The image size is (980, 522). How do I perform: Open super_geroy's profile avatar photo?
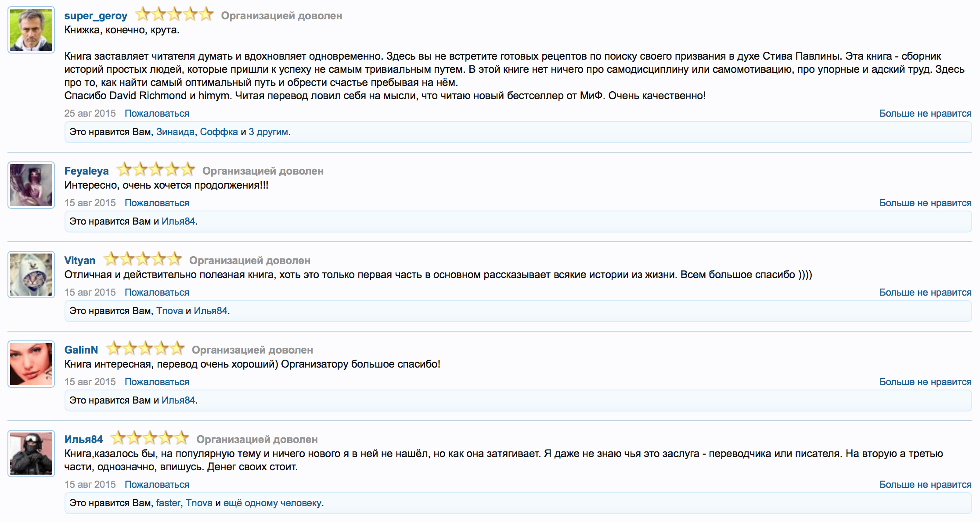click(x=31, y=30)
